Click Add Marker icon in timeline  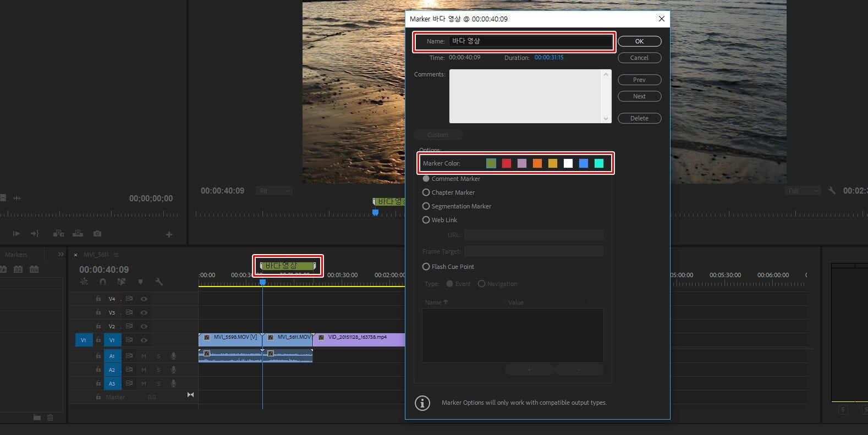click(140, 282)
